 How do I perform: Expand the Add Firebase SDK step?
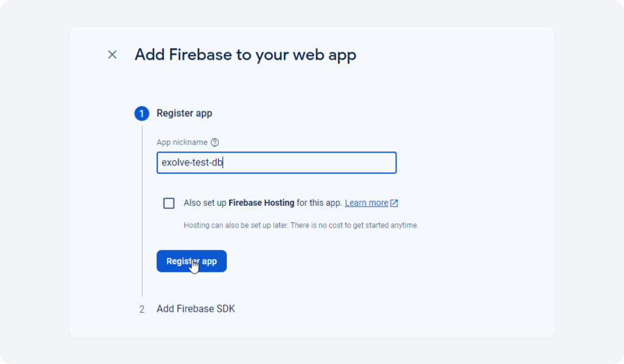(196, 309)
